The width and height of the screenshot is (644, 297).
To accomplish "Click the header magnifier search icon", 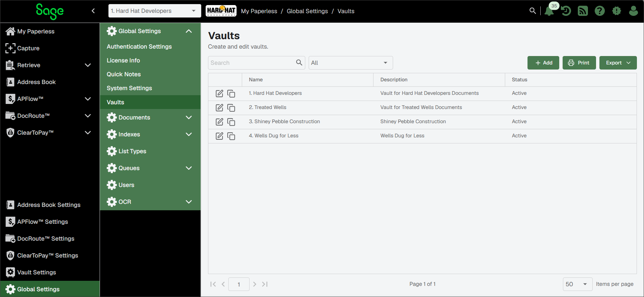I will (533, 11).
